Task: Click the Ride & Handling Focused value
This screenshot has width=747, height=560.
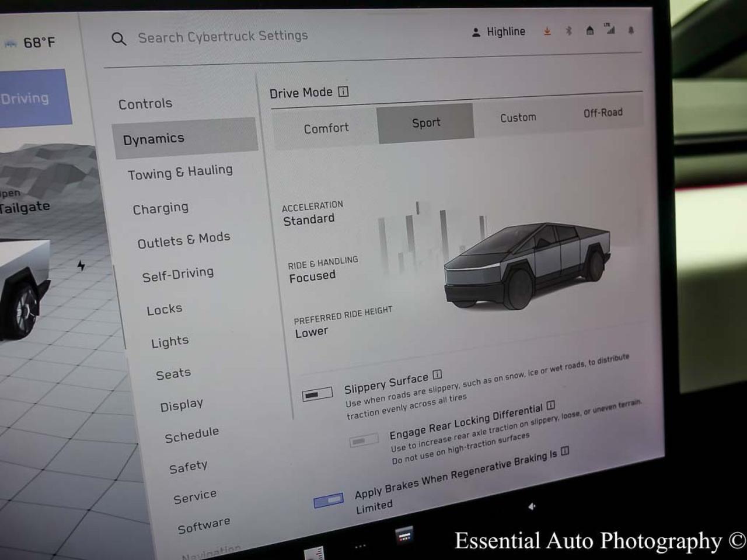Action: (x=312, y=276)
